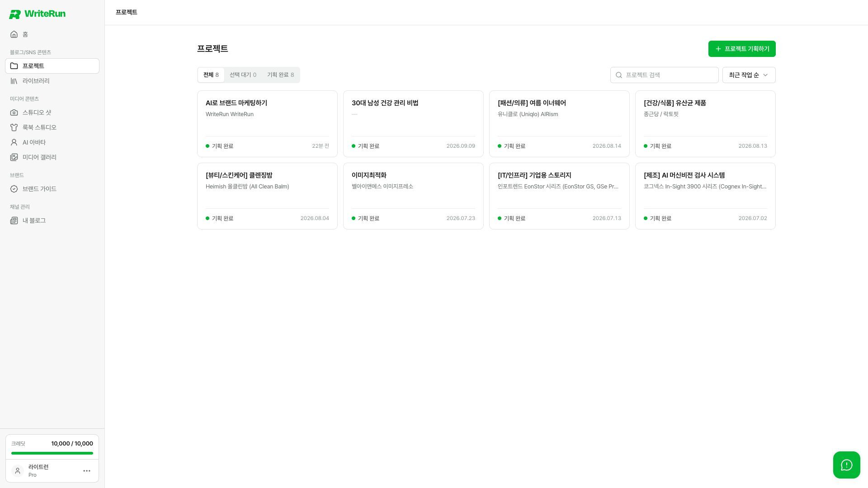Screen dimensions: 868x488
Task: Open the [제조] AI 머신비전 검사 시스템 card
Action: tap(705, 196)
